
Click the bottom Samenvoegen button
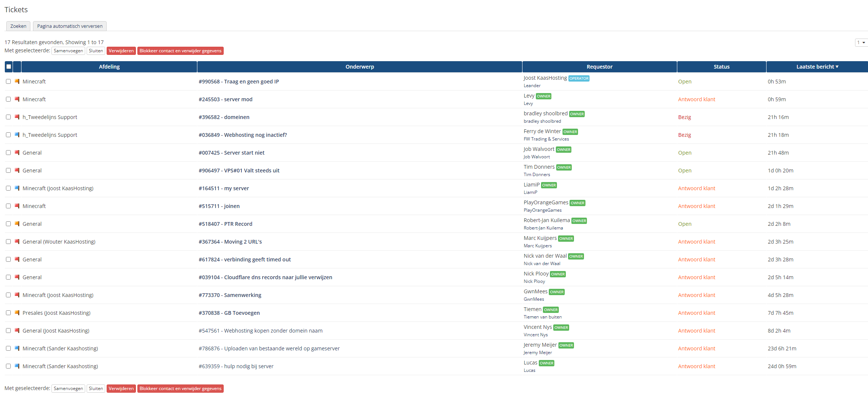(68, 389)
